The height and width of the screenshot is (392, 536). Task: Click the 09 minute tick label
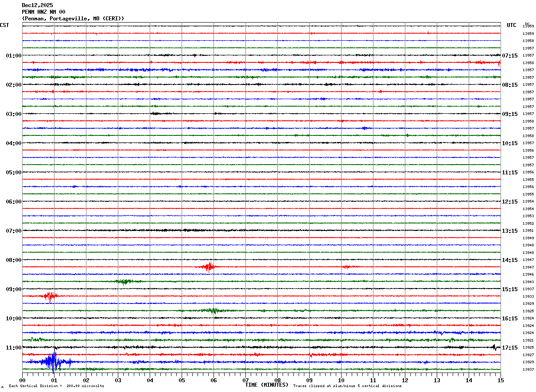click(309, 380)
